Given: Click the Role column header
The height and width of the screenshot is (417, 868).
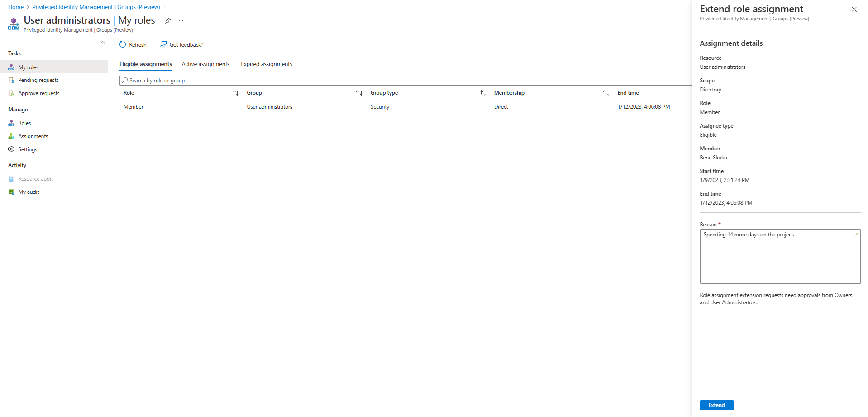Looking at the screenshot, I should tap(129, 93).
